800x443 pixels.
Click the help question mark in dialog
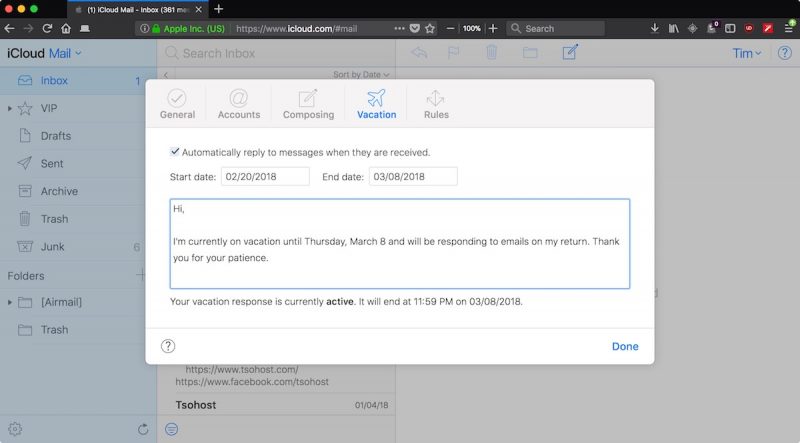pyautogui.click(x=168, y=346)
